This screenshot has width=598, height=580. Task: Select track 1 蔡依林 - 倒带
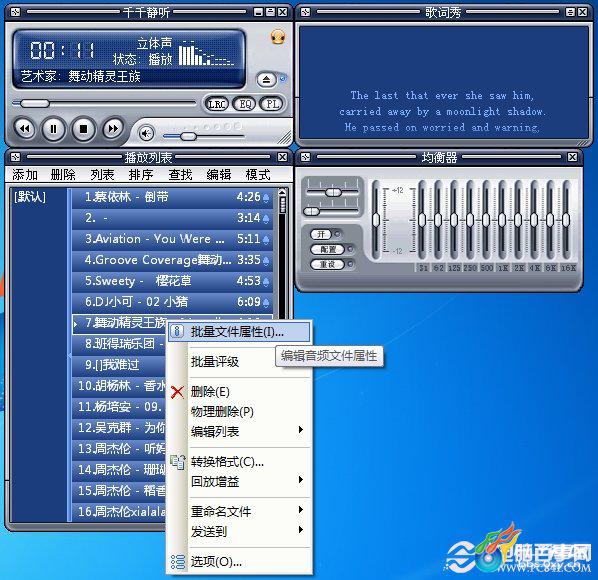(x=172, y=197)
